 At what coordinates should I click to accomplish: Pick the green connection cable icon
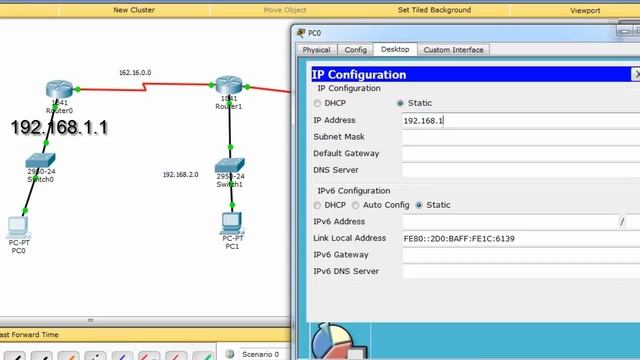click(203, 355)
